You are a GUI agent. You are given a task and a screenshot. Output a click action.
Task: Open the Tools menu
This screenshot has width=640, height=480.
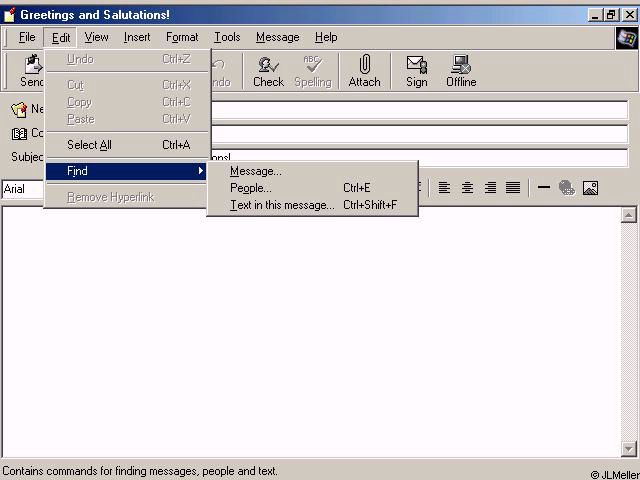(227, 37)
